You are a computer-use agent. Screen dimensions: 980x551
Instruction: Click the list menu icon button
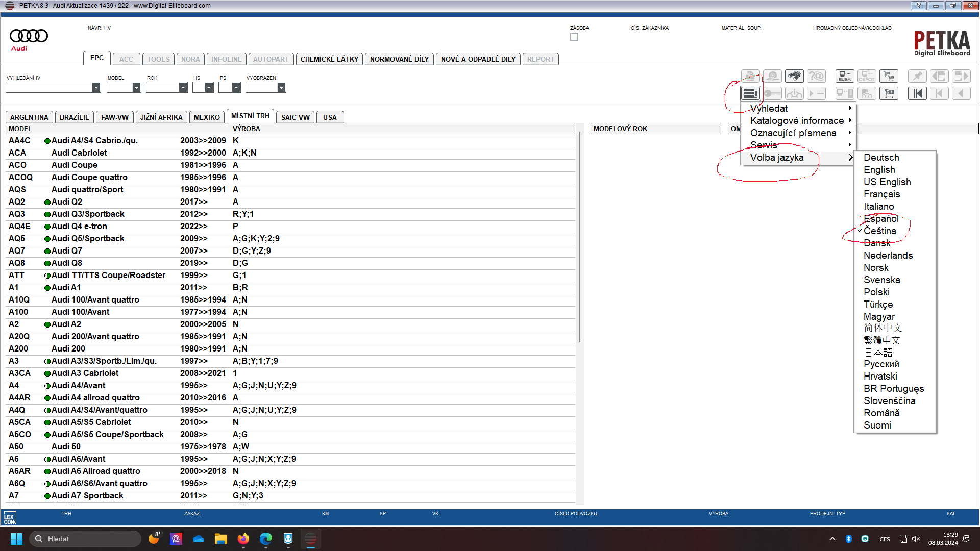[x=750, y=93]
